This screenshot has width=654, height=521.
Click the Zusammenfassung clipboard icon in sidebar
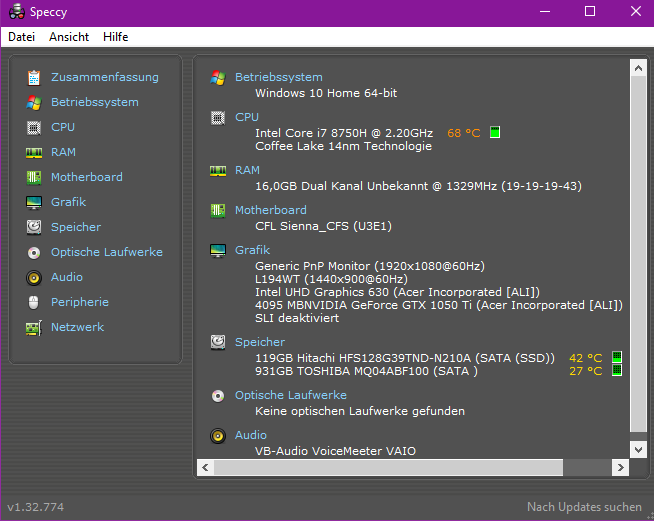pyautogui.click(x=34, y=78)
